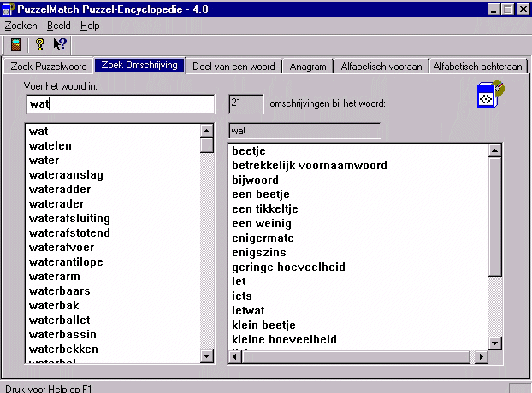
Task: Click the count field showing 21
Action: (x=246, y=103)
